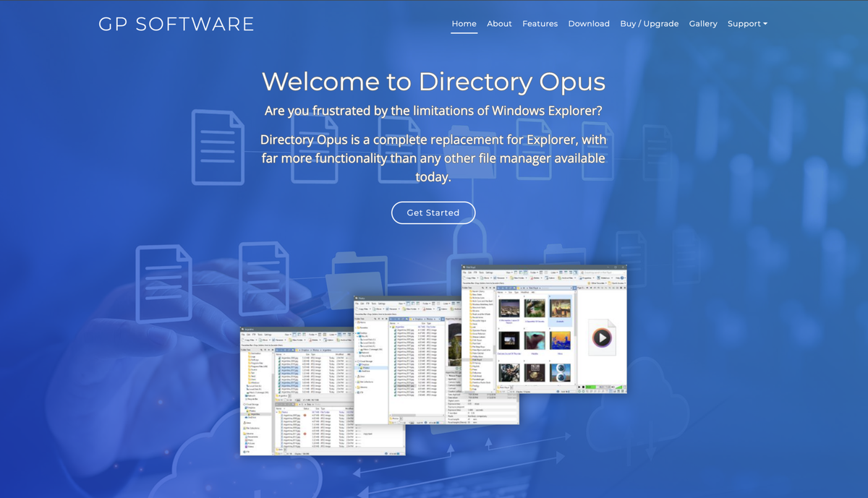Expand the Support dropdown menu
The image size is (868, 498).
pos(747,24)
